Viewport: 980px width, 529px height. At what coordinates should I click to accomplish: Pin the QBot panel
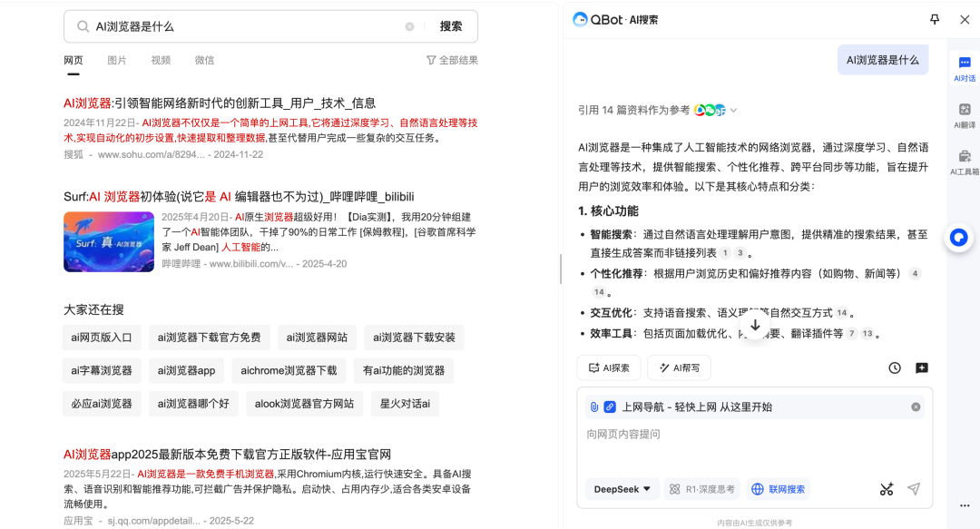934,18
